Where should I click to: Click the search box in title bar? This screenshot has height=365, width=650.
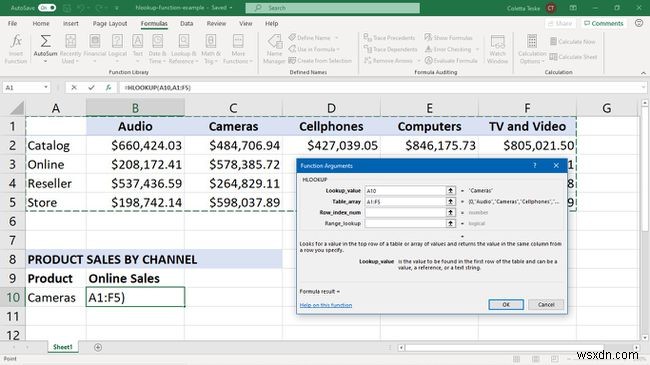click(332, 8)
